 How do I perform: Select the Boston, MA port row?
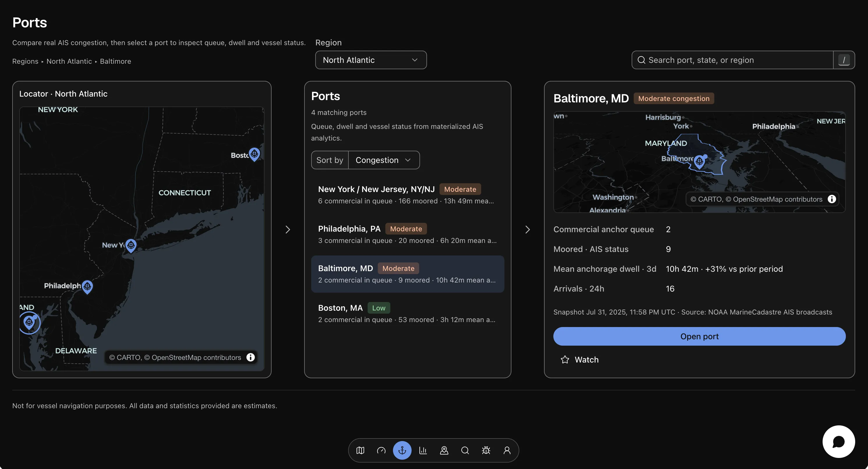pos(408,314)
